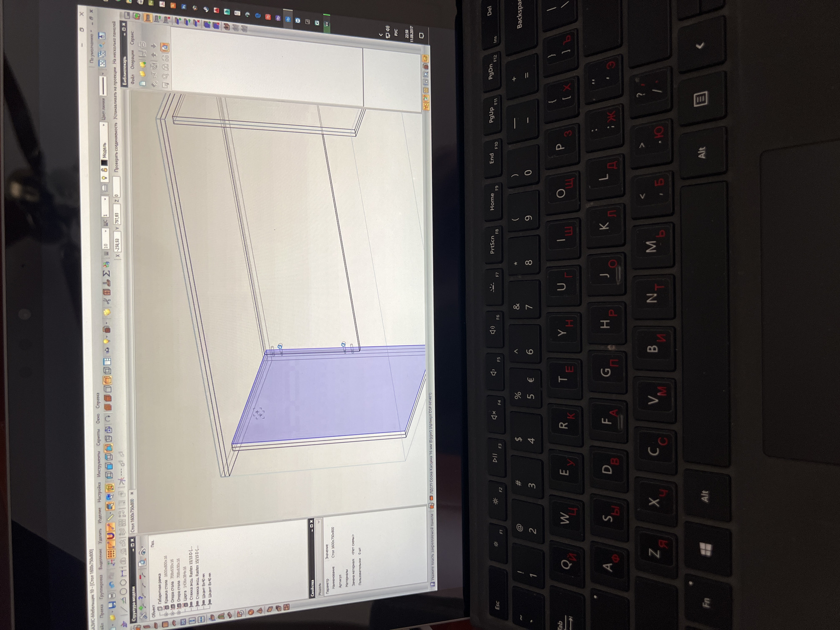Screen dimensions: 840x630
Task: Click the scissors cut icon
Action: point(106,301)
